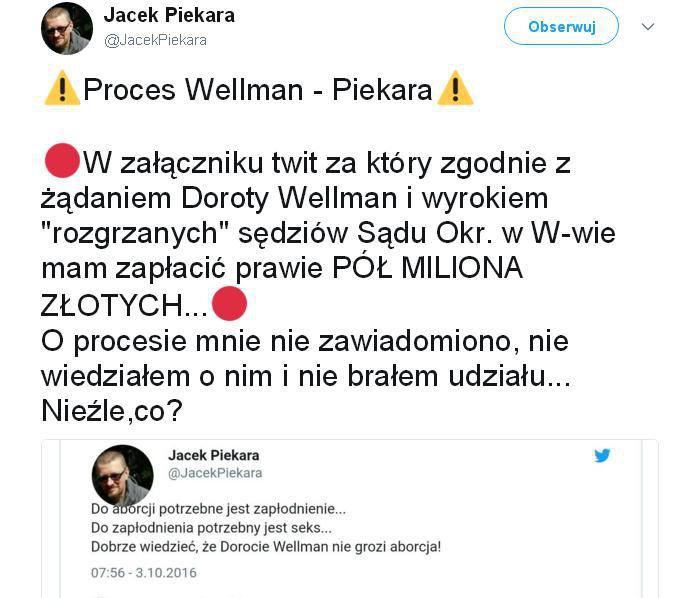Open Jacek Piekara's top profile avatar
The height and width of the screenshot is (598, 680).
pos(67,28)
